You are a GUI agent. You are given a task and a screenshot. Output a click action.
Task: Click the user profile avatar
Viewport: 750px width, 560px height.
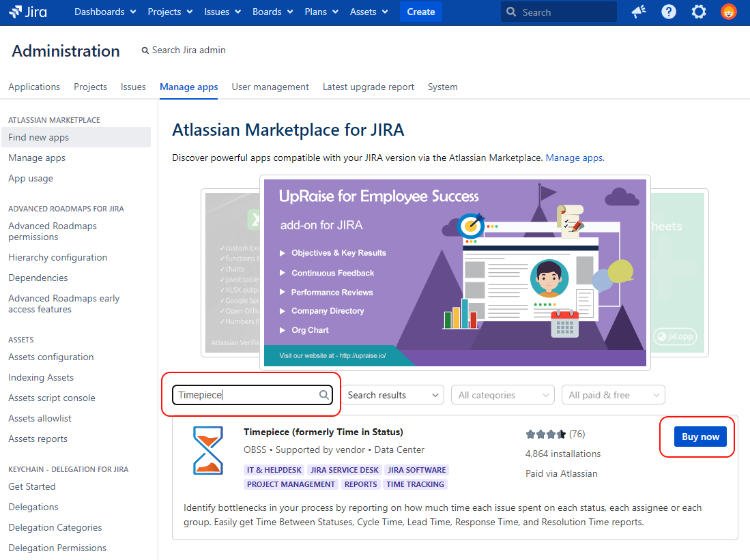pyautogui.click(x=729, y=12)
